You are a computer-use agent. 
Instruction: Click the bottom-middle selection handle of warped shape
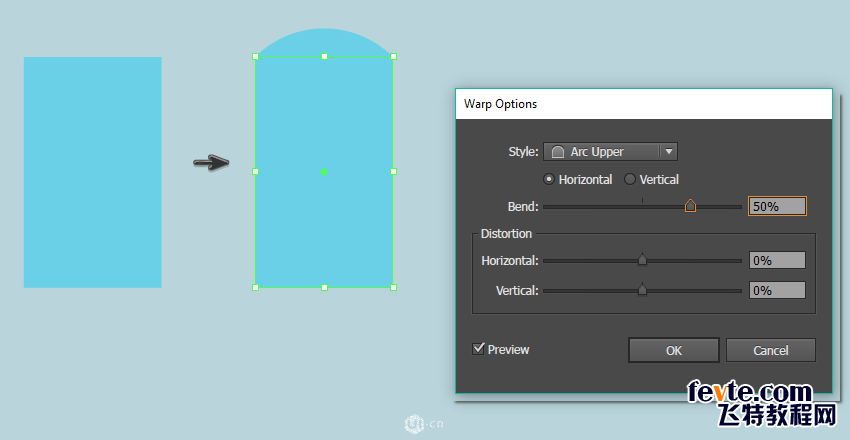click(324, 287)
